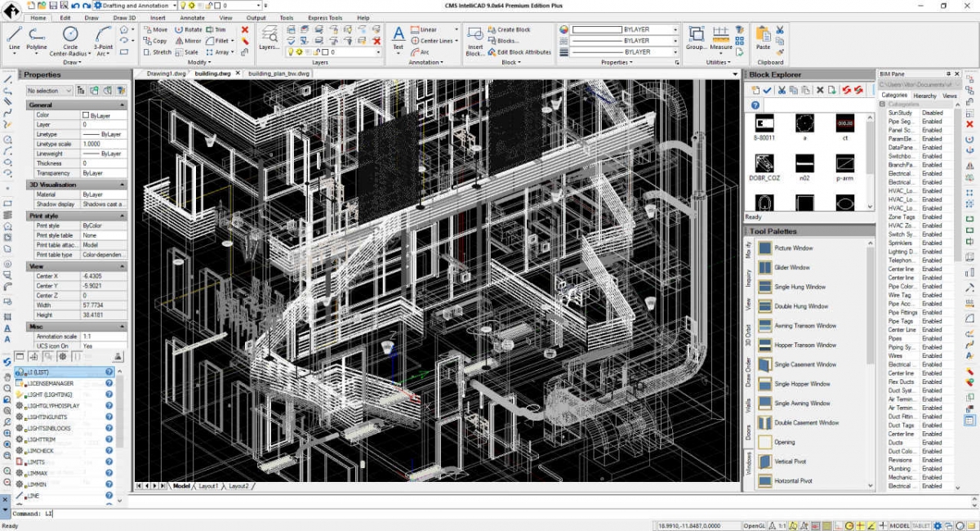The height and width of the screenshot is (531, 980).
Task: Click help icon beside LICENSEMANAGER suggestion
Action: point(109,383)
